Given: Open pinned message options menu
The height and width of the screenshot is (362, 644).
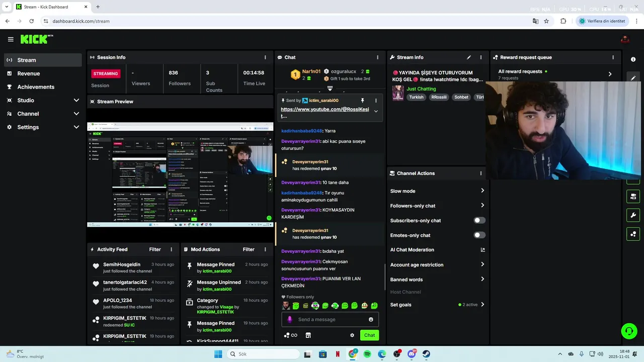Looking at the screenshot, I should click(375, 101).
